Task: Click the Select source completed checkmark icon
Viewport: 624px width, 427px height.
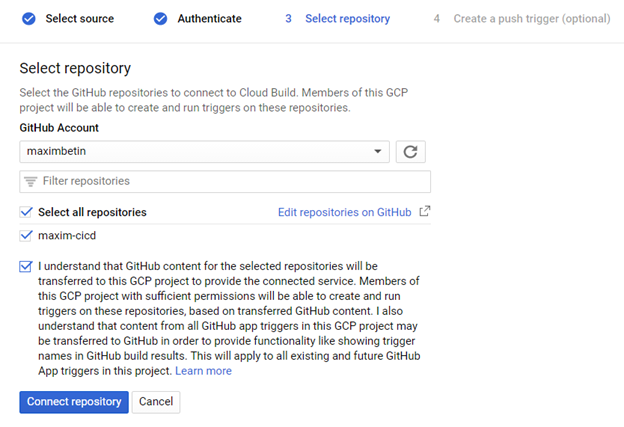Action: [28, 19]
